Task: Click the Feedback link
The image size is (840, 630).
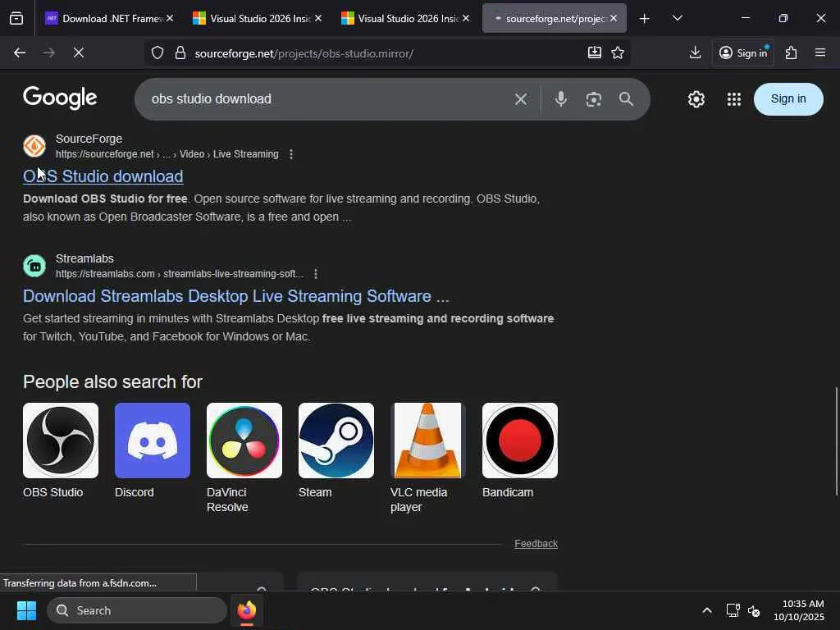Action: [x=536, y=544]
